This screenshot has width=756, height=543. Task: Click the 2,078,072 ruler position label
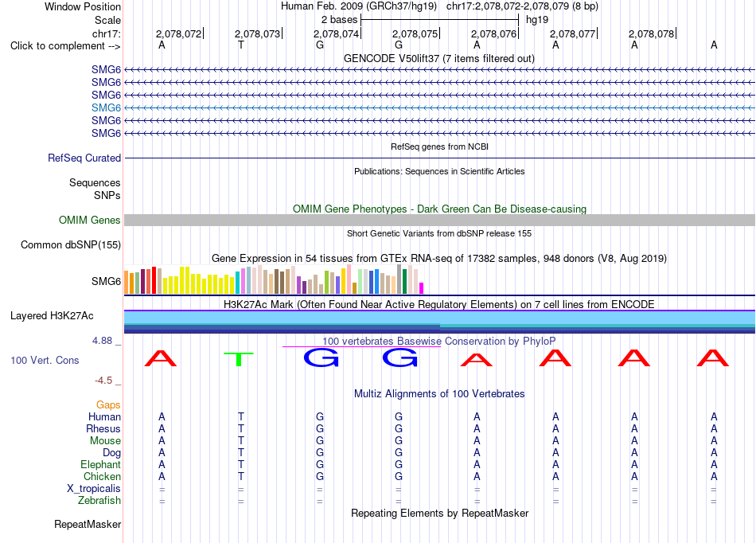(x=178, y=33)
